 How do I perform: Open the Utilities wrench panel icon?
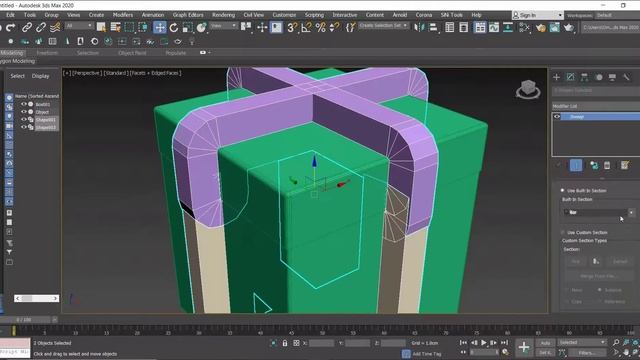coord(626,77)
